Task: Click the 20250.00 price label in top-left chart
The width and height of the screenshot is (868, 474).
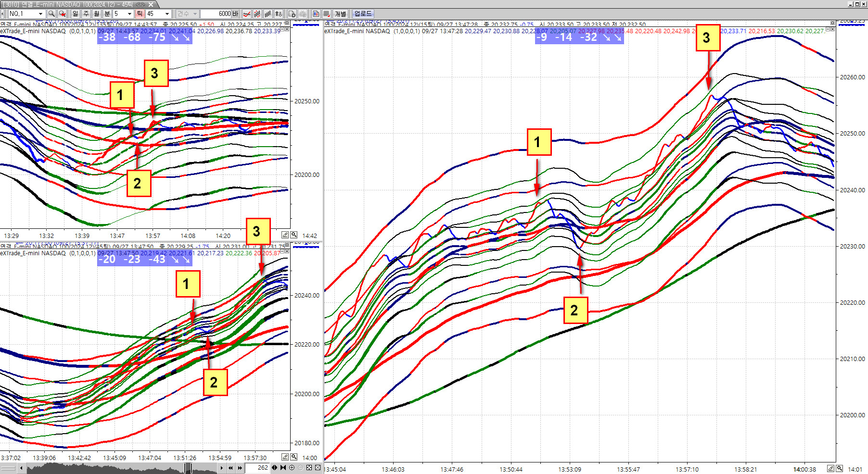Action: click(307, 101)
